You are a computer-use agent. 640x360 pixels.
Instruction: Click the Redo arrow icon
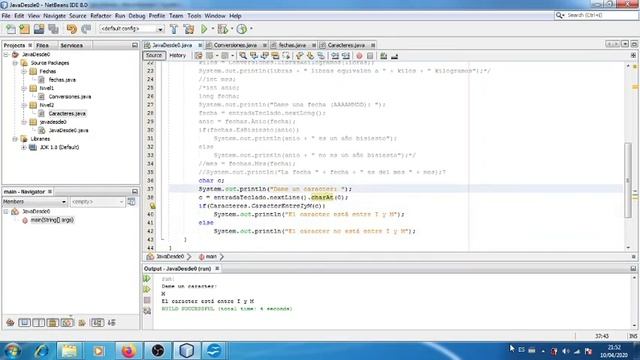click(86, 29)
